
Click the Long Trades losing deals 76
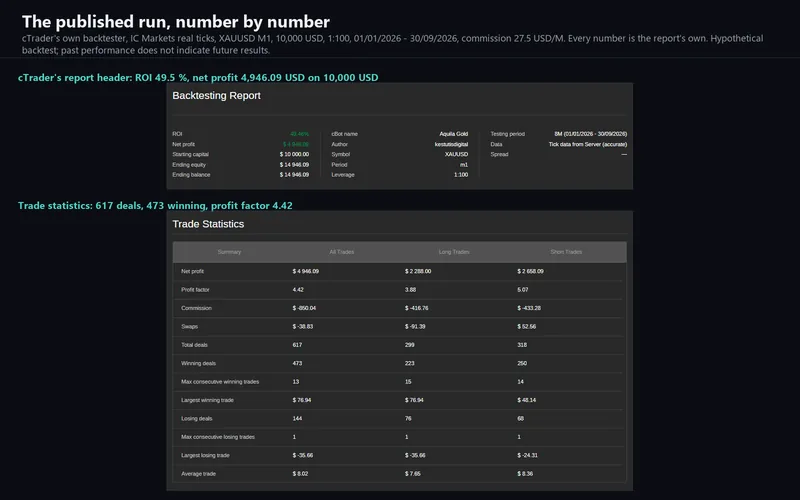[x=408, y=418]
